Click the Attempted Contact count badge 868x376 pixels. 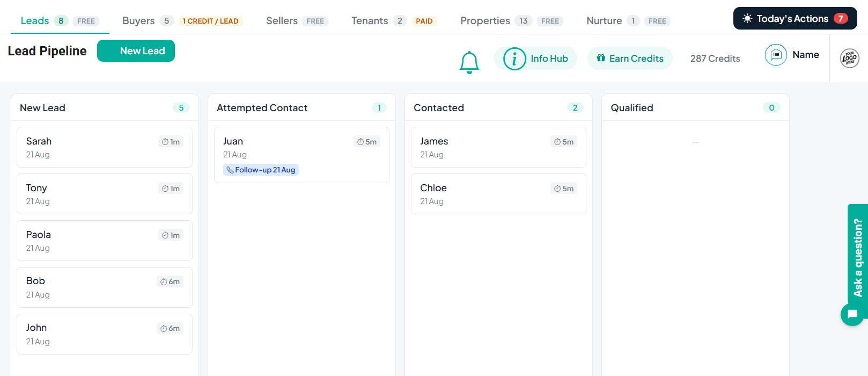pyautogui.click(x=379, y=108)
